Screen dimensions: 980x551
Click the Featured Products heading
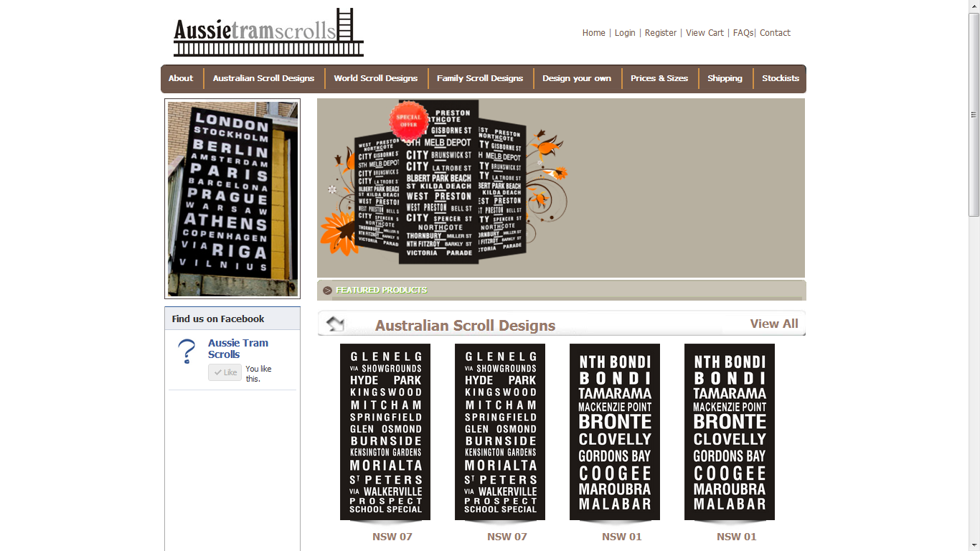point(382,291)
